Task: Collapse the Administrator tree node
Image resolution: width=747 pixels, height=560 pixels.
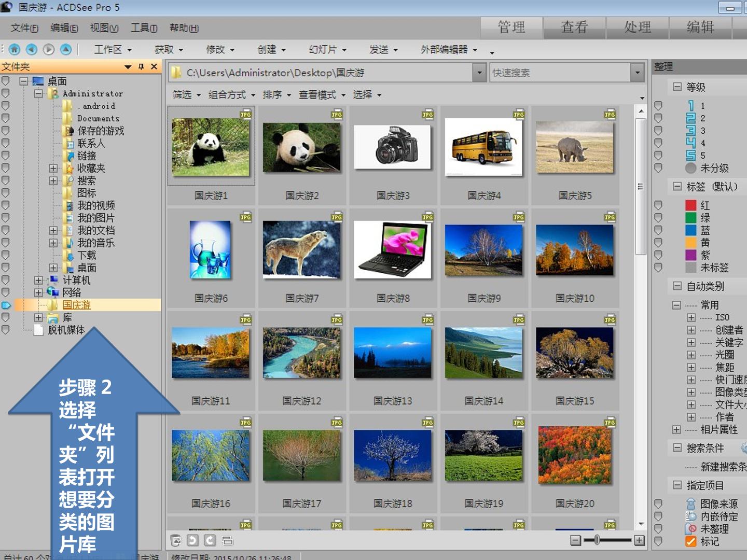Action: [x=38, y=93]
